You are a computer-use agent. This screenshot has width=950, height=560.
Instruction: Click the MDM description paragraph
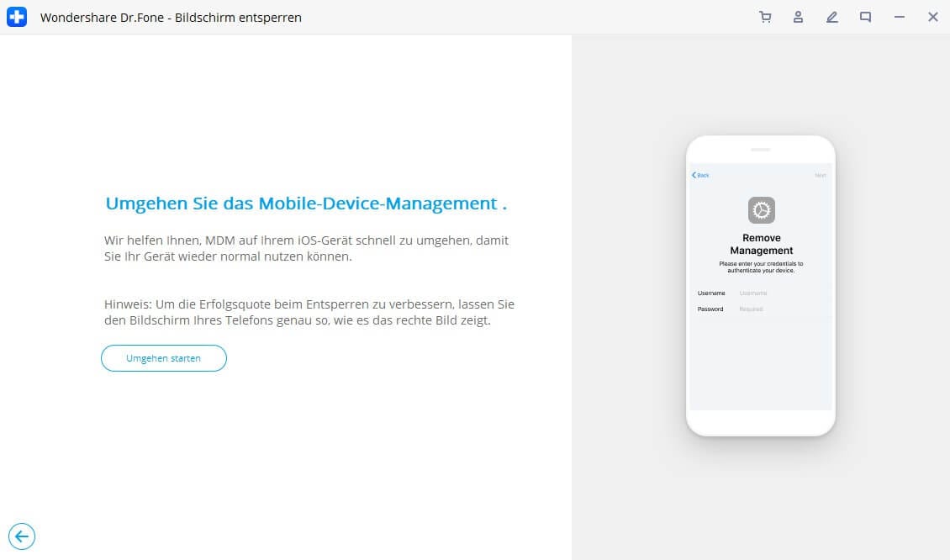pos(306,249)
